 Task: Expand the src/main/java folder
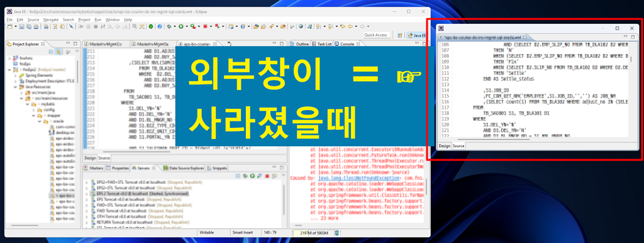22,93
